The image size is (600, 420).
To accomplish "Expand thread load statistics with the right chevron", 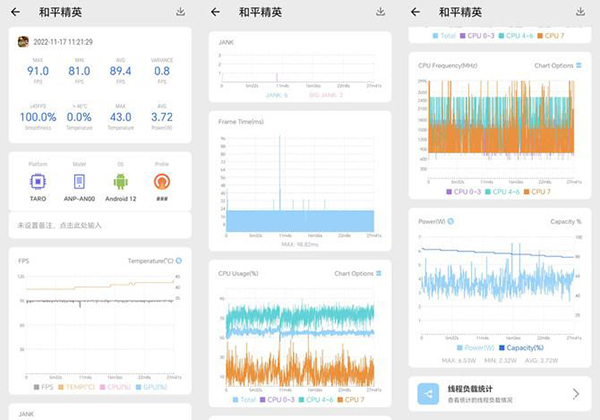I will coord(575,393).
